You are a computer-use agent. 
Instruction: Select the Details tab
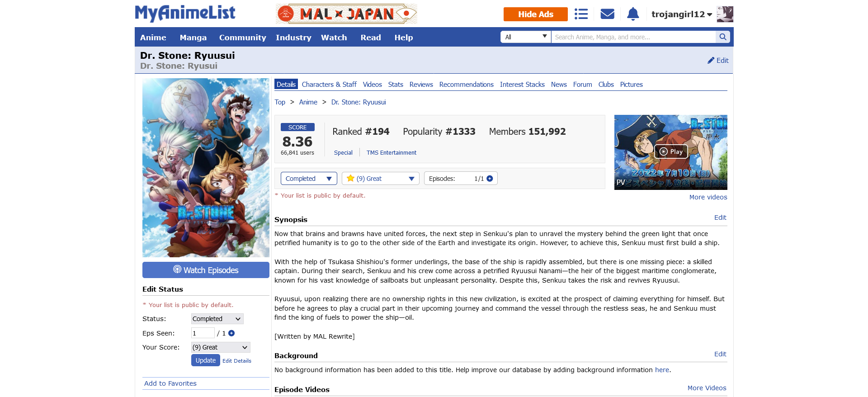(x=286, y=85)
